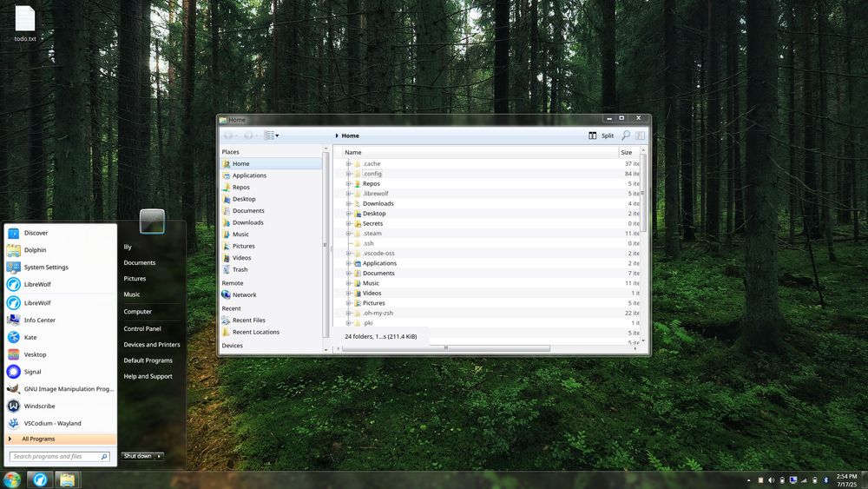This screenshot has width=868, height=489.
Task: Click the Split view button
Action: click(x=602, y=135)
